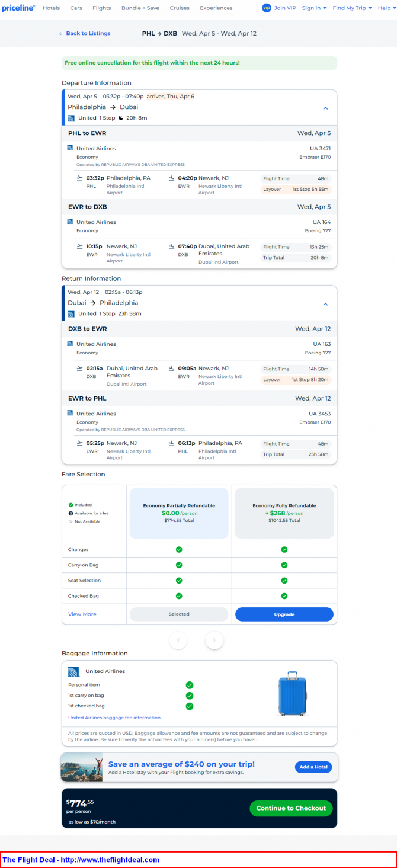Click the hotel promo photo thumbnail
Viewport: 397px width, 868px height.
click(x=82, y=767)
